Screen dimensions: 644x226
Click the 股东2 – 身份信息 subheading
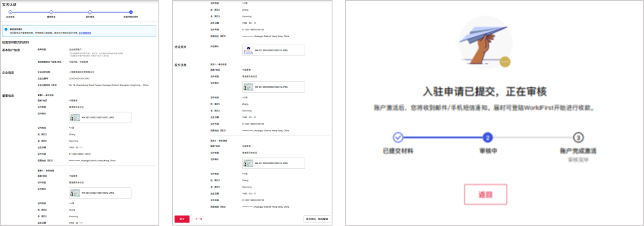click(218, 141)
